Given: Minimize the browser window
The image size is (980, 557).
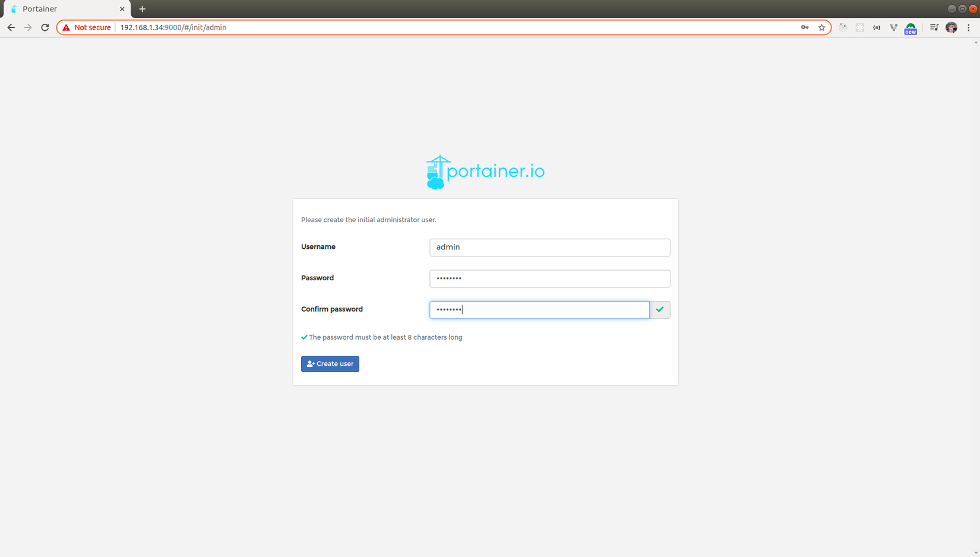Looking at the screenshot, I should pyautogui.click(x=951, y=9).
